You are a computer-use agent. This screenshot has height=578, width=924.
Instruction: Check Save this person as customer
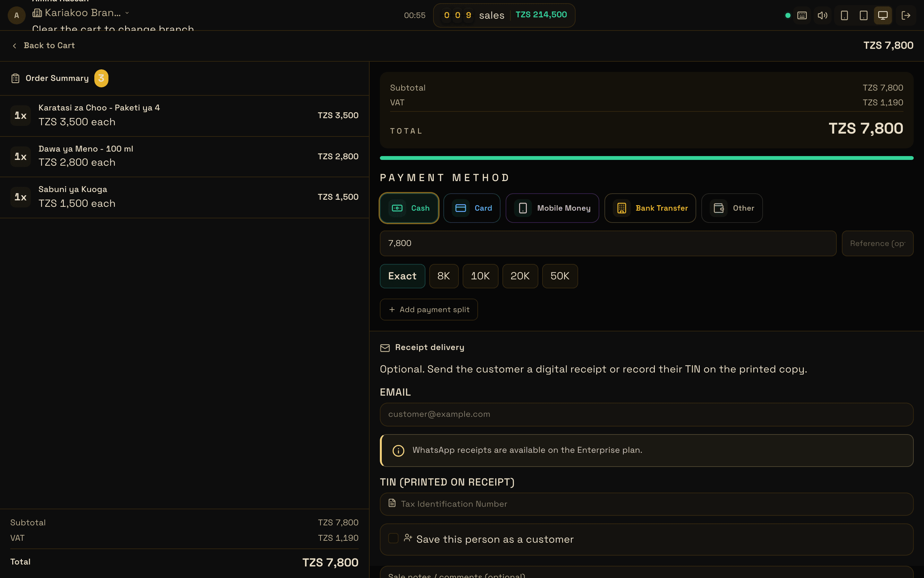coord(393,538)
